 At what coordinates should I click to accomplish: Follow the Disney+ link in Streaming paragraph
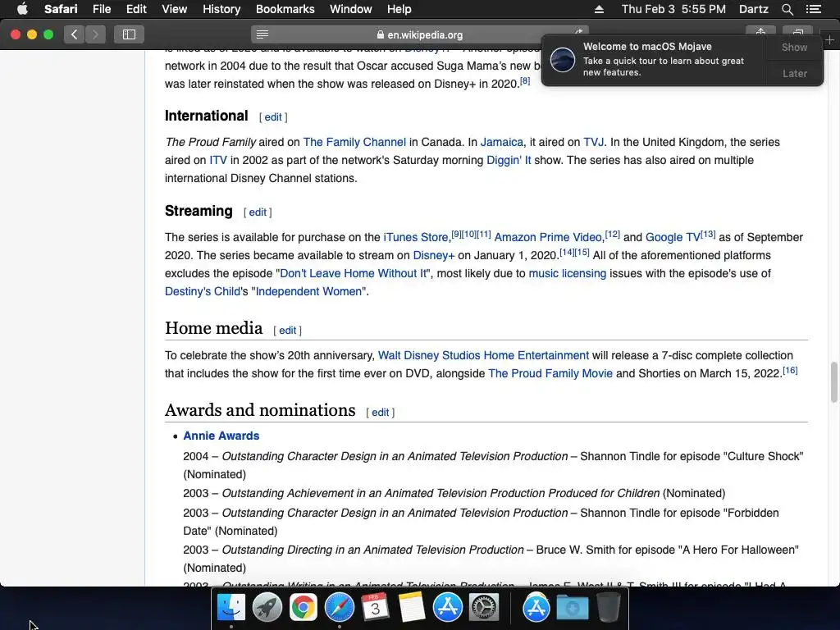click(433, 256)
